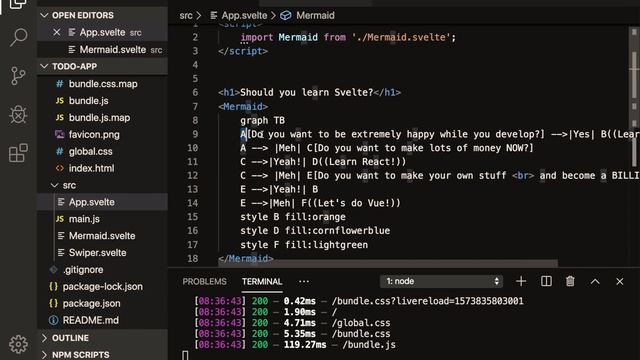This screenshot has width=640, height=360.
Task: Open the Manage gear menu
Action: click(18, 344)
